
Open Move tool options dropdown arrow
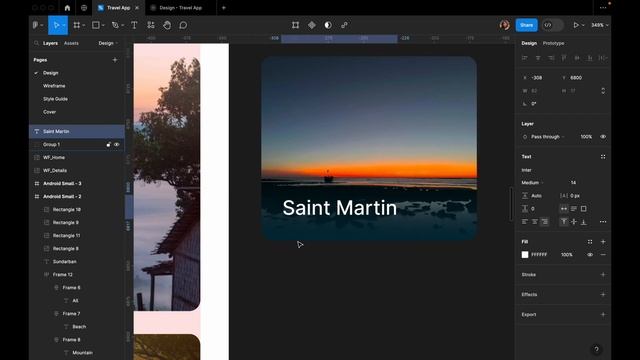[64, 25]
